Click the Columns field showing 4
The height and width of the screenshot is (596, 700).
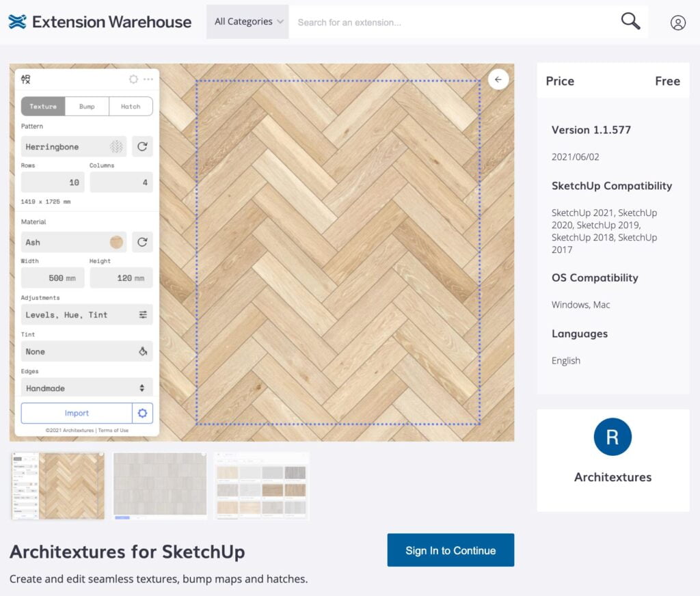(122, 182)
